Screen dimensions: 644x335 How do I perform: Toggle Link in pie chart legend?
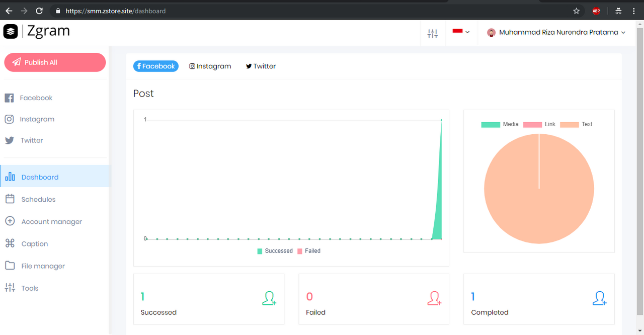click(x=539, y=124)
